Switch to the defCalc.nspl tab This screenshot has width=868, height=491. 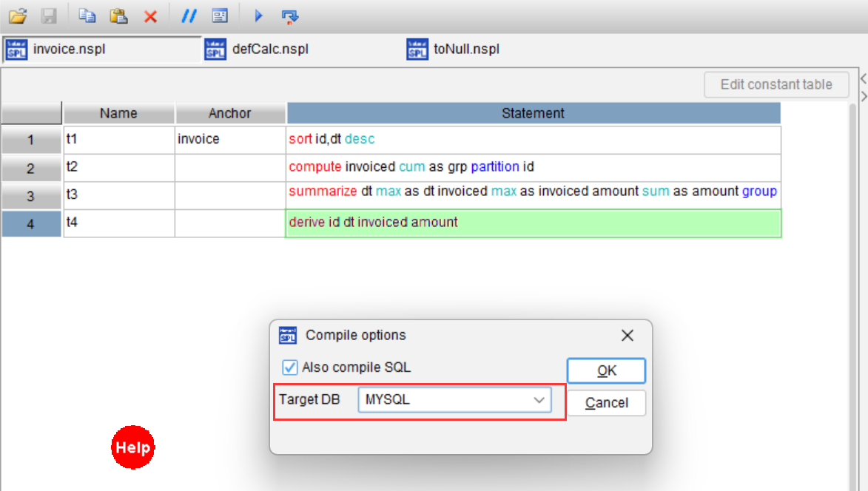tap(258, 50)
